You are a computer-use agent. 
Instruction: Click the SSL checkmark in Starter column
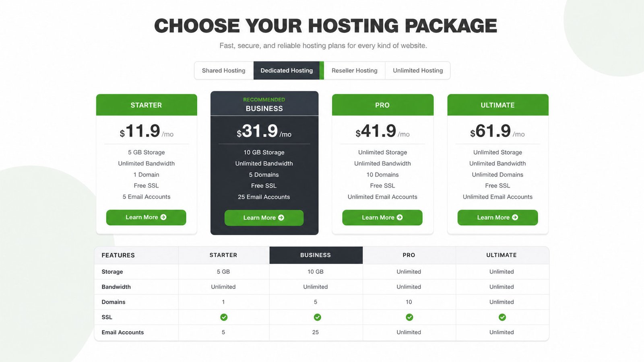(224, 317)
